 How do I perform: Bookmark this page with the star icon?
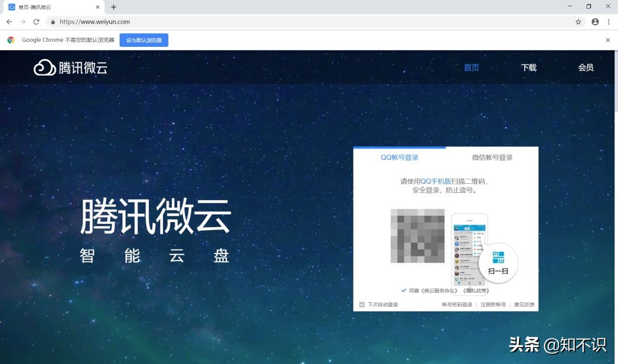pos(579,21)
